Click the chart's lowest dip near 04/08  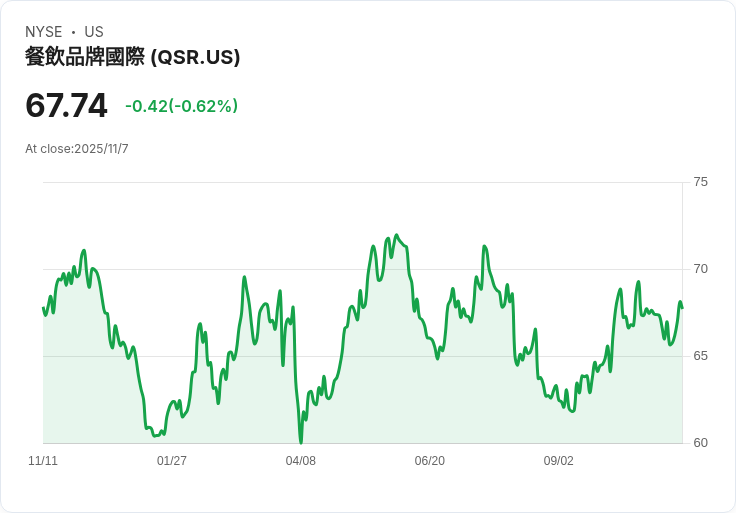(x=300, y=441)
